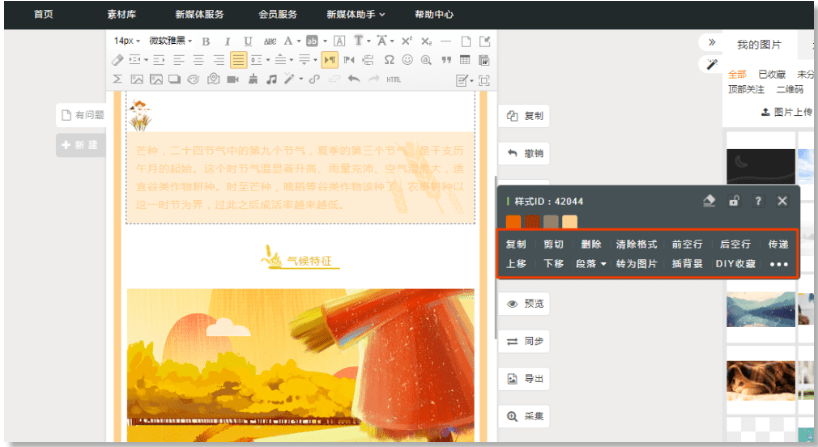Viewport: 818px width, 447px height.
Task: Apply underline to selected text
Action: tap(248, 42)
